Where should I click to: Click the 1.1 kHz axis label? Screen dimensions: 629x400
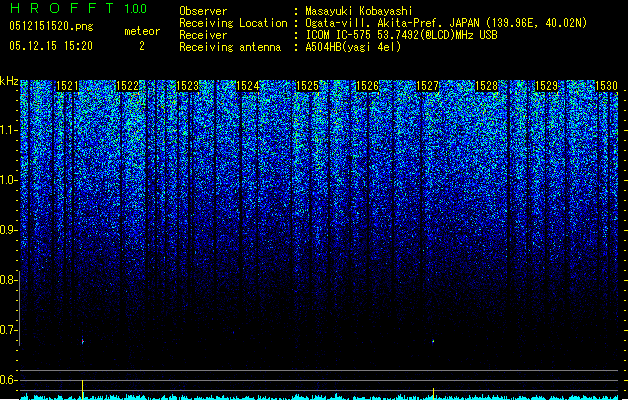tap(8, 130)
